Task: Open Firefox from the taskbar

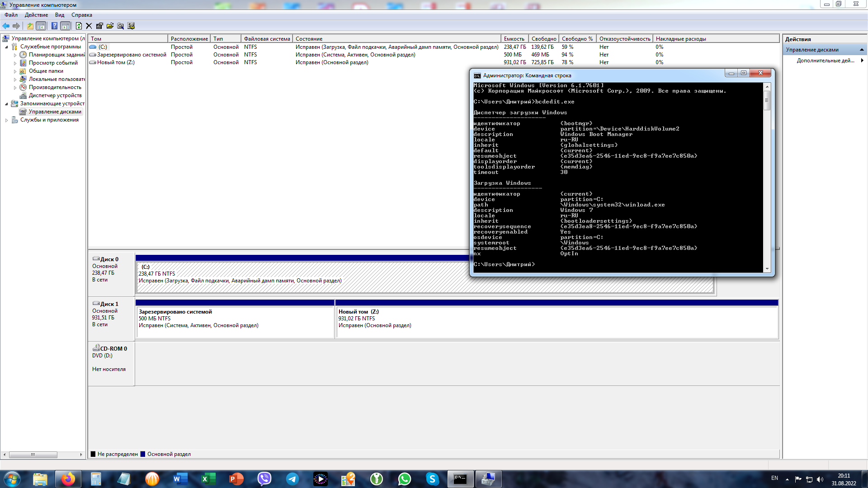Action: click(68, 479)
